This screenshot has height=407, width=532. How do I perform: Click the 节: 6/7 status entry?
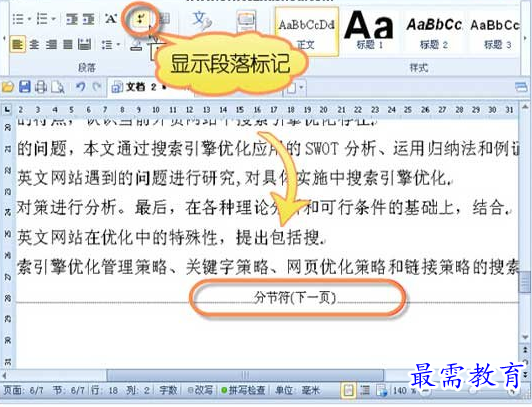[69, 391]
